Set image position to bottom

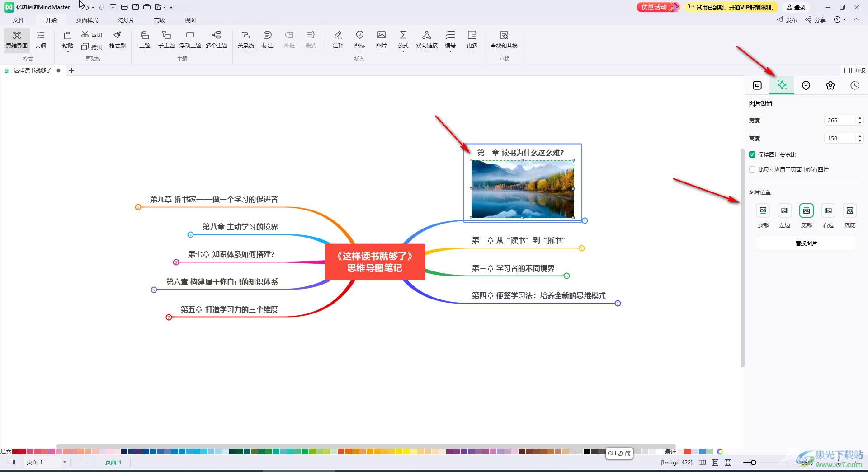807,210
